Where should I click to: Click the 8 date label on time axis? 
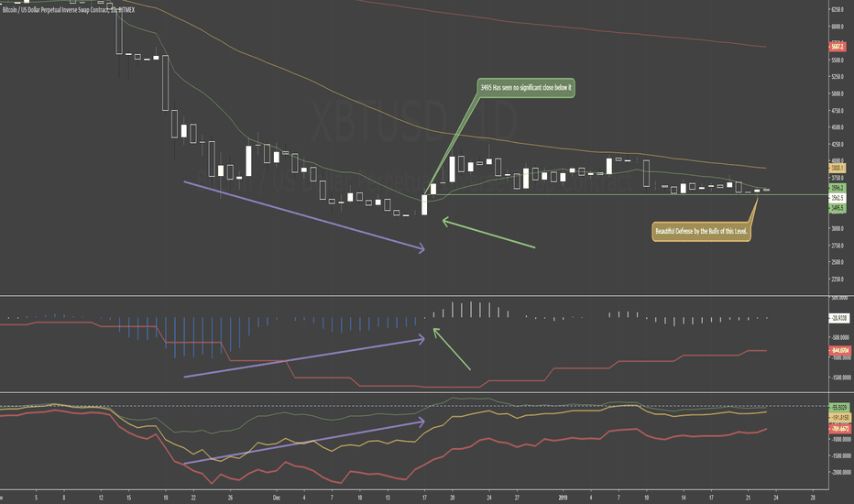point(64,498)
